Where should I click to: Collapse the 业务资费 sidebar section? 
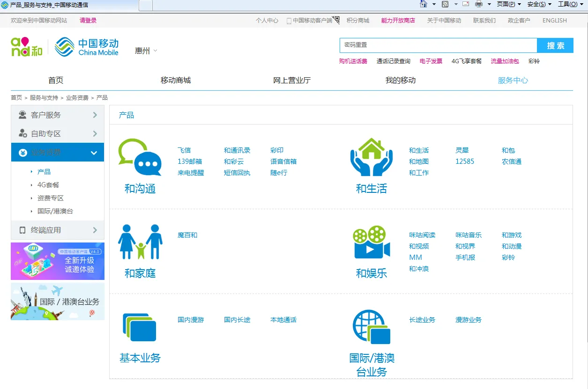(x=57, y=153)
